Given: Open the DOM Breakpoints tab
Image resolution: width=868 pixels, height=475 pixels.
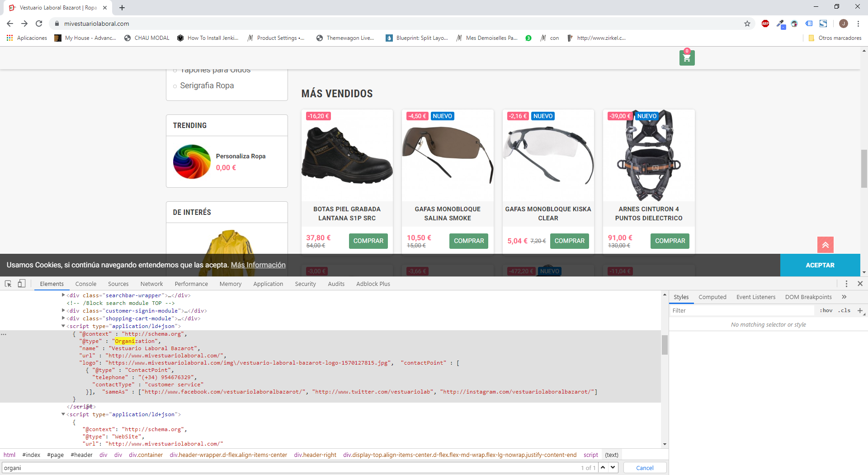Looking at the screenshot, I should pos(808,297).
